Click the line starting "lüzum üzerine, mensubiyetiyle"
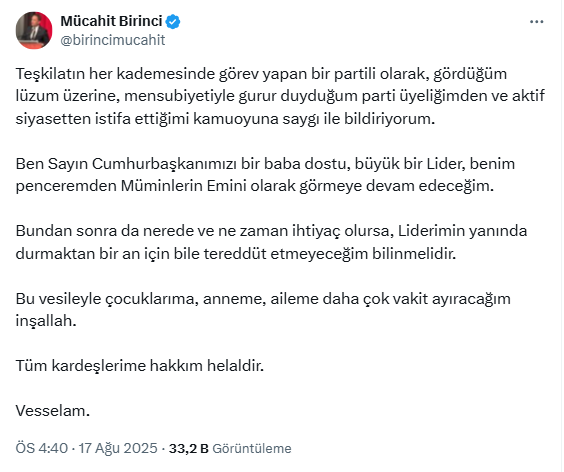The image size is (564, 472). [x=280, y=96]
